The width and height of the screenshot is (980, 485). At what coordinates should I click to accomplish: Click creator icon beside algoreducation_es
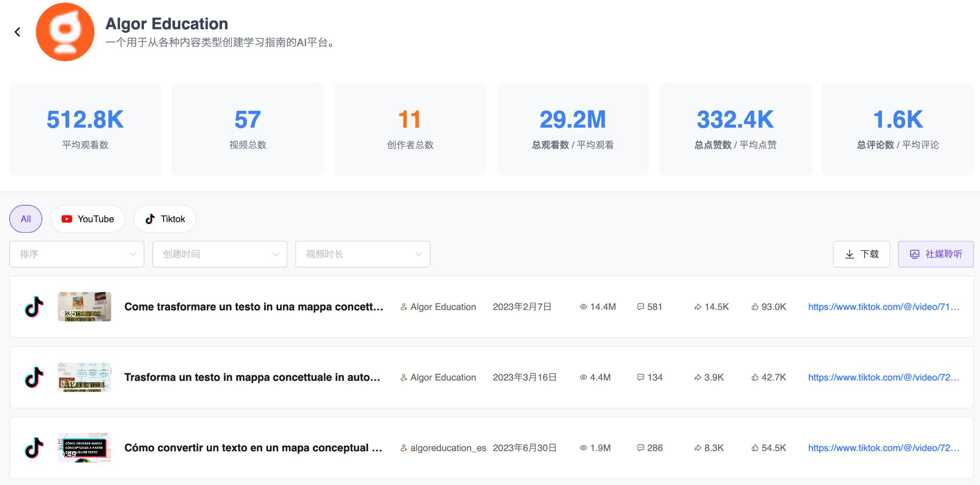tap(404, 448)
